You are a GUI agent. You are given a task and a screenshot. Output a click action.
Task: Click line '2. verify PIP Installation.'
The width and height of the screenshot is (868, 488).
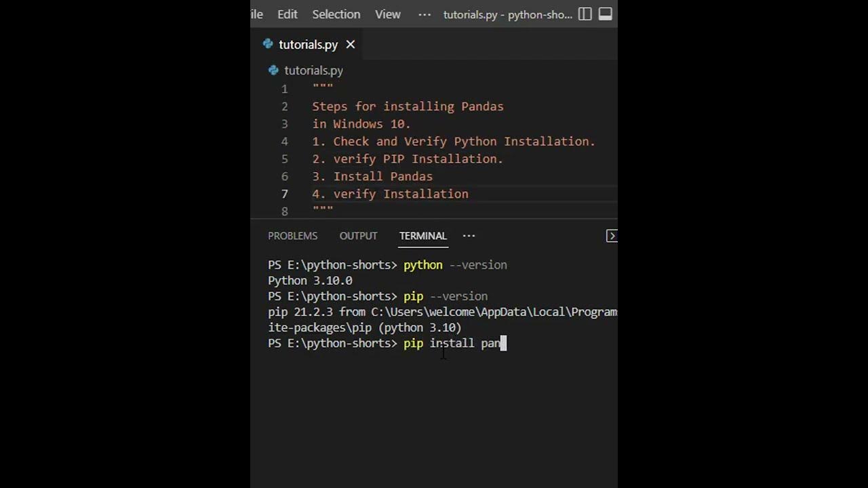click(x=408, y=159)
